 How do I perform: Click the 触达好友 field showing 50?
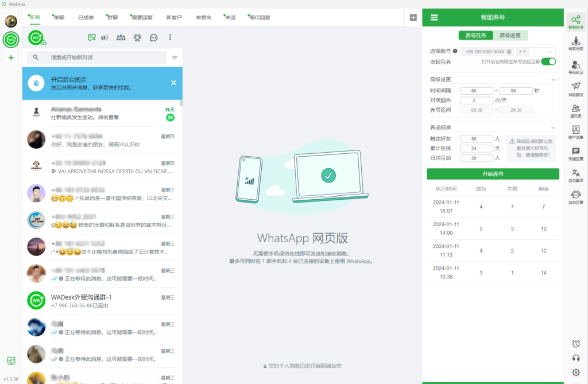(476, 139)
